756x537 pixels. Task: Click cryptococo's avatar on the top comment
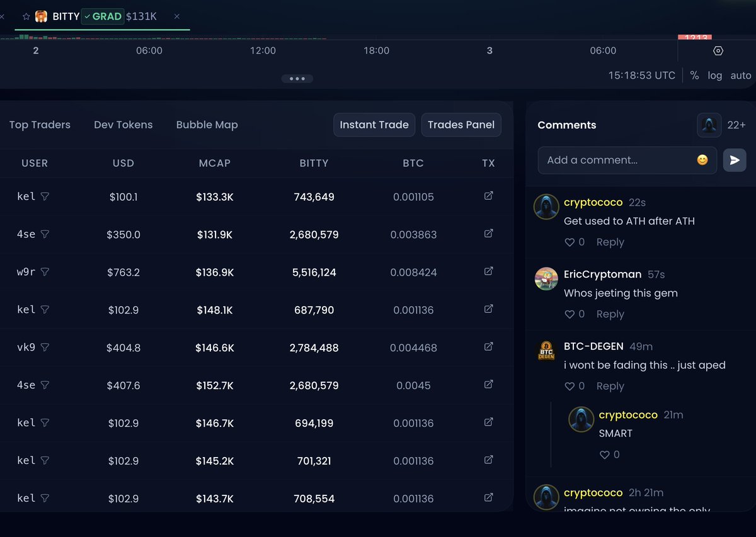point(546,206)
